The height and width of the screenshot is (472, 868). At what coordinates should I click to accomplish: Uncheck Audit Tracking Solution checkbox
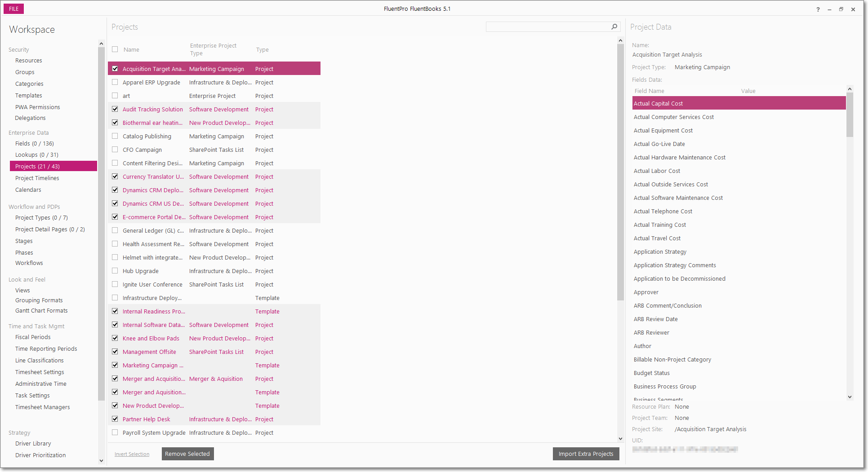point(115,109)
